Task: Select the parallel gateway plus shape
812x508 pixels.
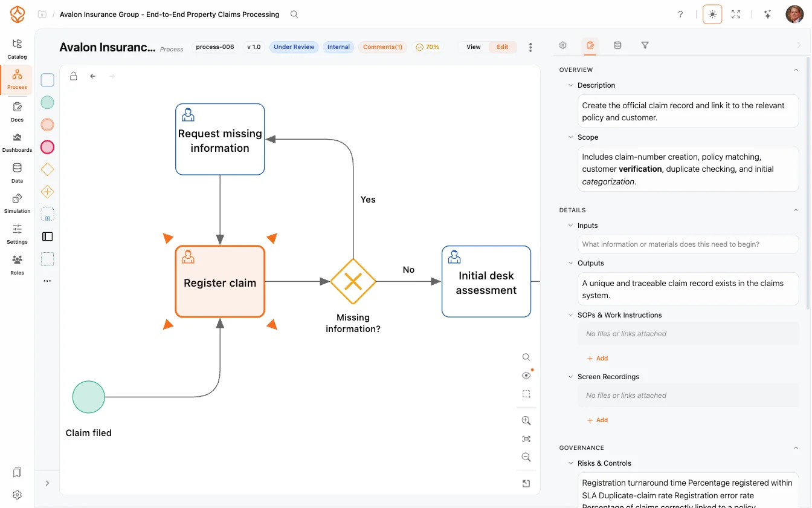Action: (x=47, y=192)
